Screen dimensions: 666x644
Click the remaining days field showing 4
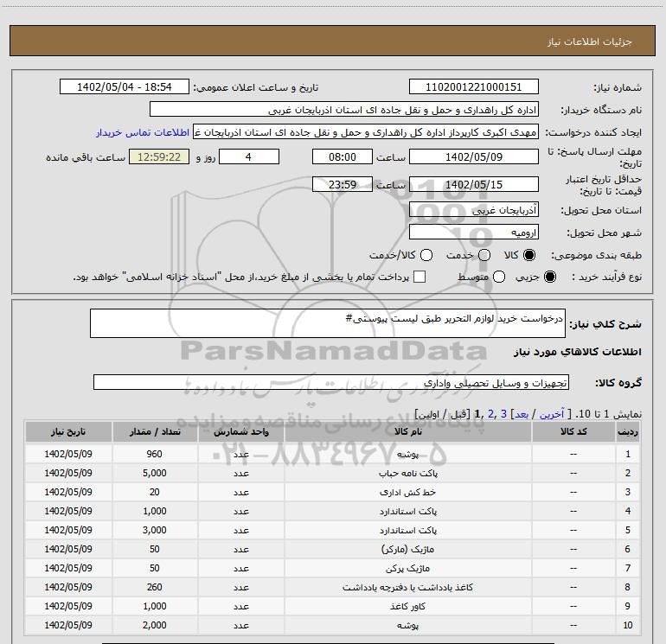[x=249, y=156]
